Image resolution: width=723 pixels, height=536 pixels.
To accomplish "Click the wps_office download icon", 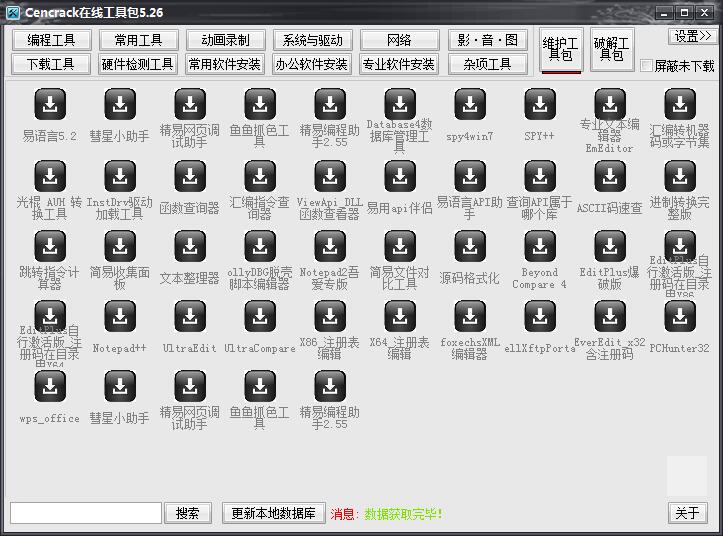I will pos(50,386).
